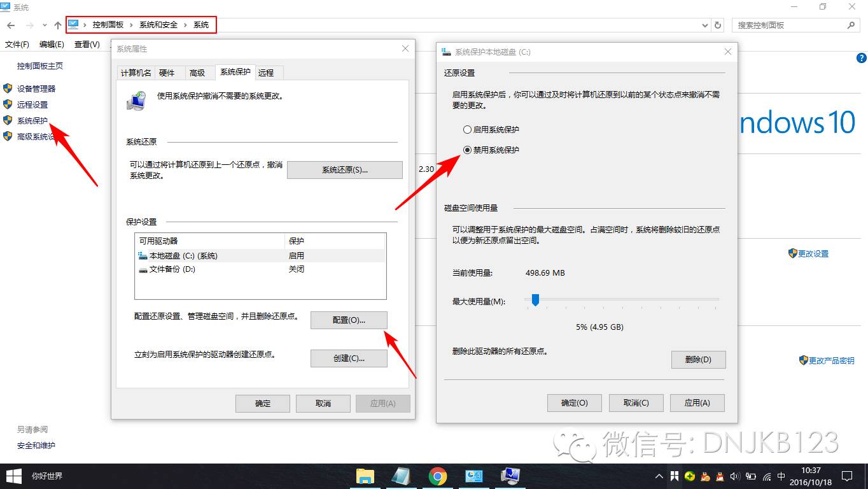Open the Action Center notifications icon

point(847,476)
